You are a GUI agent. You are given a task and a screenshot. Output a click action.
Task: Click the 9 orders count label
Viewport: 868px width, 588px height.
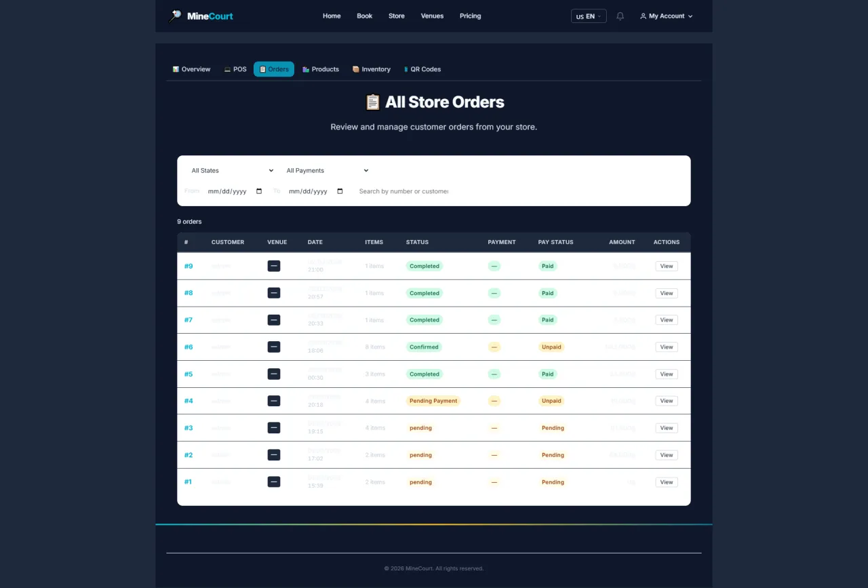[x=189, y=222]
